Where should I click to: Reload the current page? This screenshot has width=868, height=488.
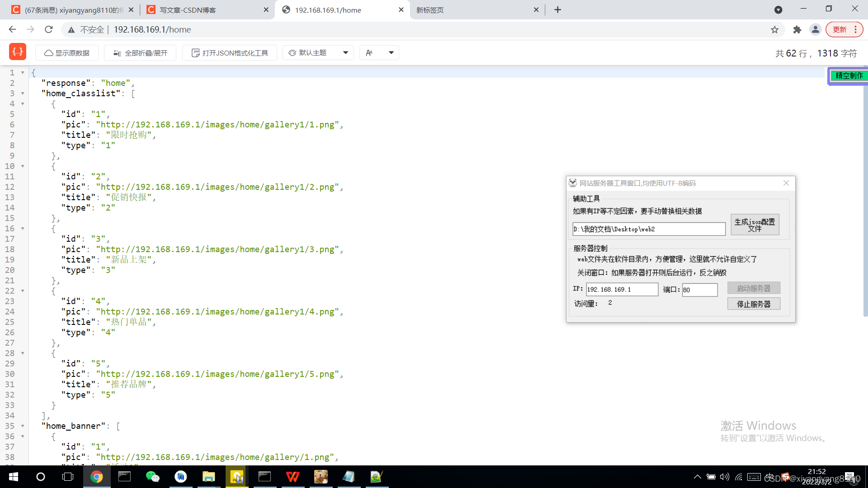click(x=49, y=29)
